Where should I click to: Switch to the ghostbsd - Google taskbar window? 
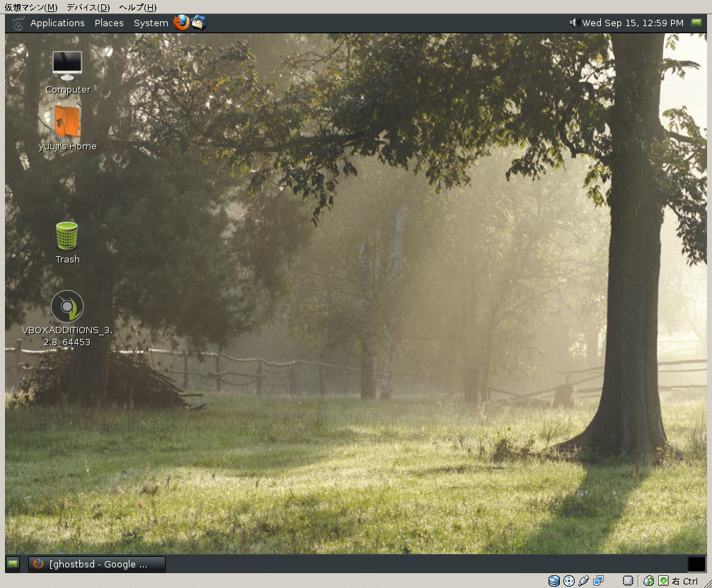(x=97, y=564)
